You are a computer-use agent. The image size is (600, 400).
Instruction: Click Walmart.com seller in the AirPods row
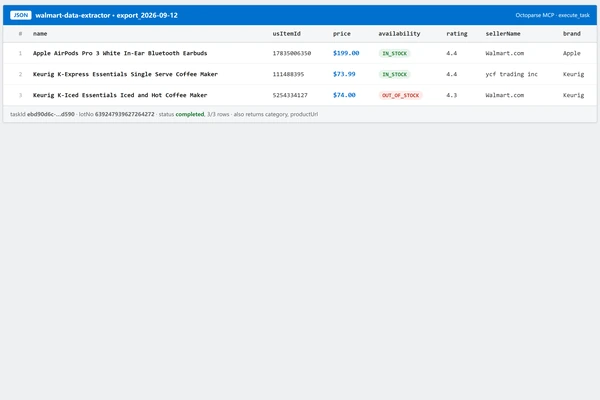(x=504, y=53)
